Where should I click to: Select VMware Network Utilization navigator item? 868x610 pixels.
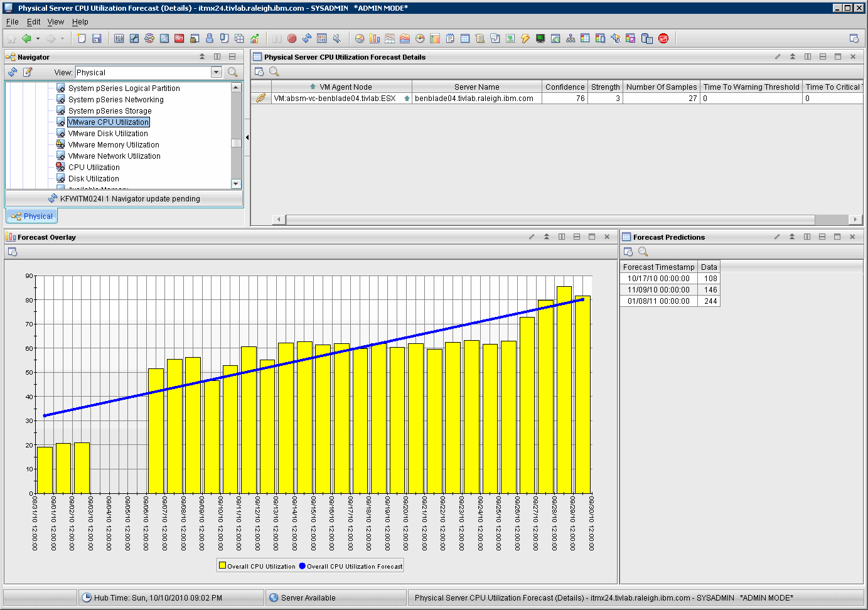click(x=114, y=156)
